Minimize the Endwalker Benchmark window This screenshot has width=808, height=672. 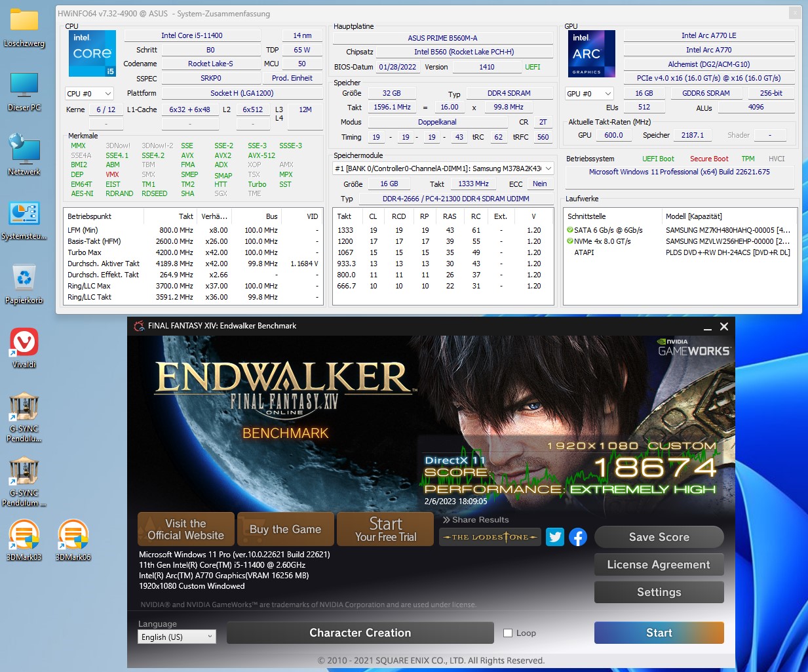point(707,326)
